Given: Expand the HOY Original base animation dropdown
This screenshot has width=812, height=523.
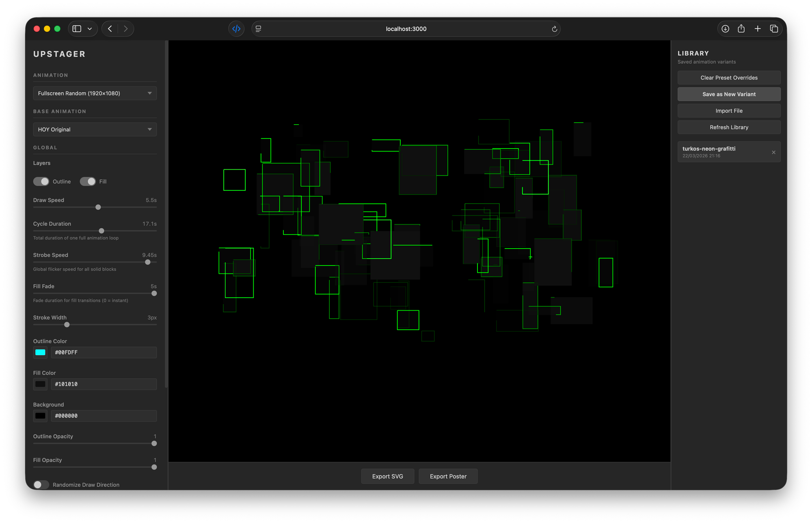Looking at the screenshot, I should (x=95, y=130).
